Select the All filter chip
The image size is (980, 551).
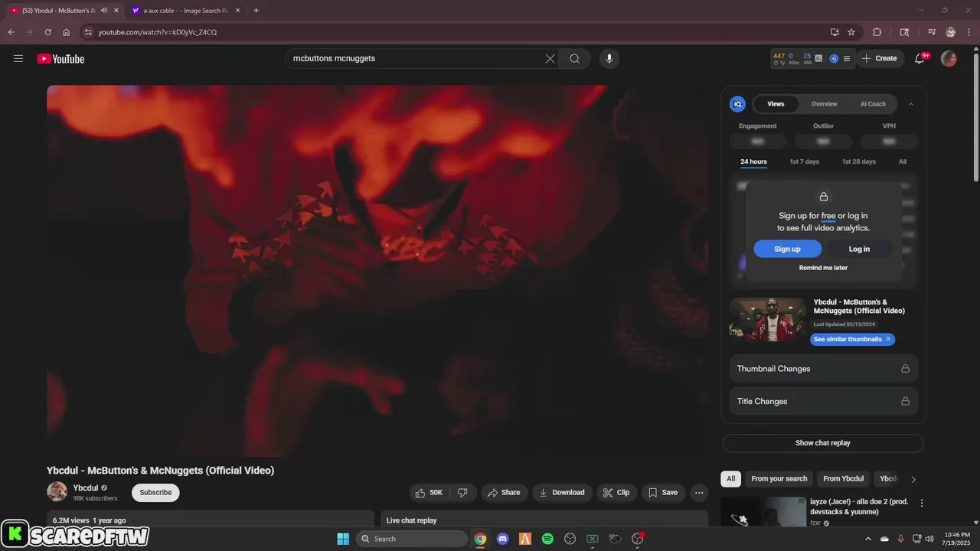tap(730, 479)
